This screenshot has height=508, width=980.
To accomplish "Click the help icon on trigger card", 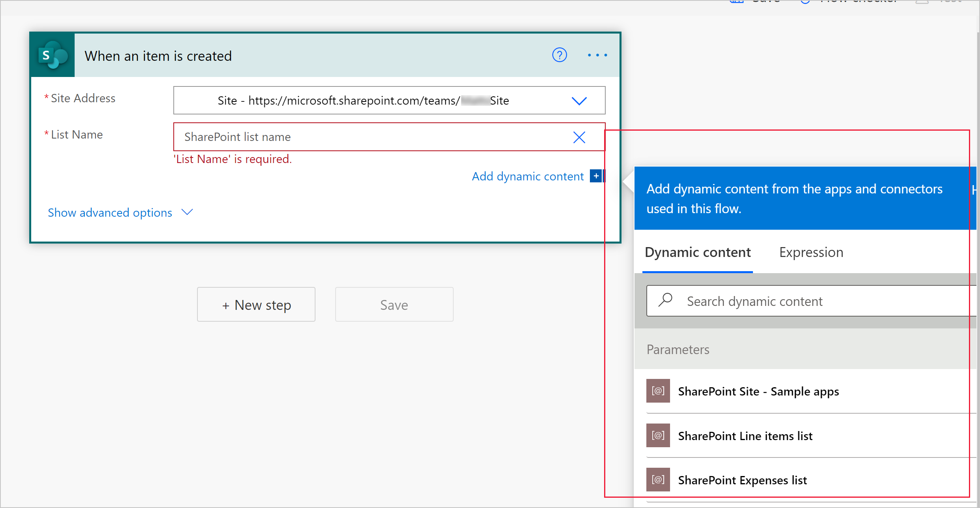I will coord(559,55).
